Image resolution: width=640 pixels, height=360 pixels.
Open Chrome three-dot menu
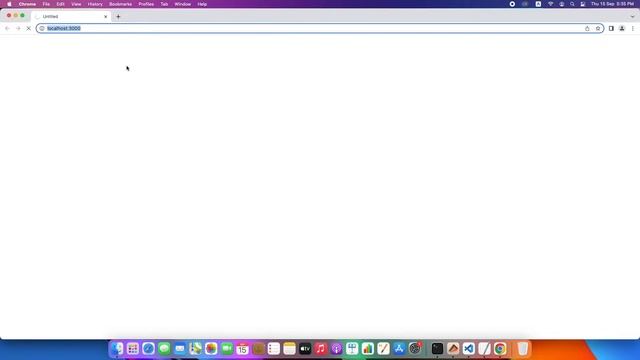pyautogui.click(x=633, y=28)
